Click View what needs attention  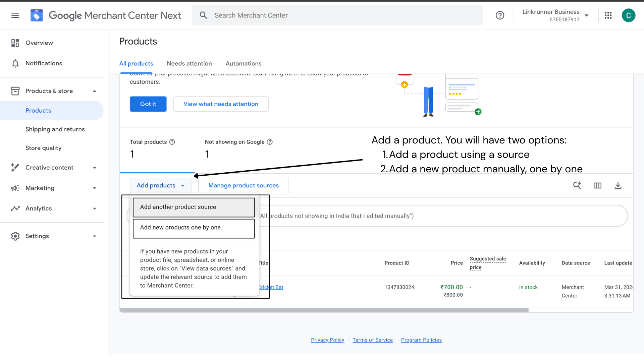[221, 104]
